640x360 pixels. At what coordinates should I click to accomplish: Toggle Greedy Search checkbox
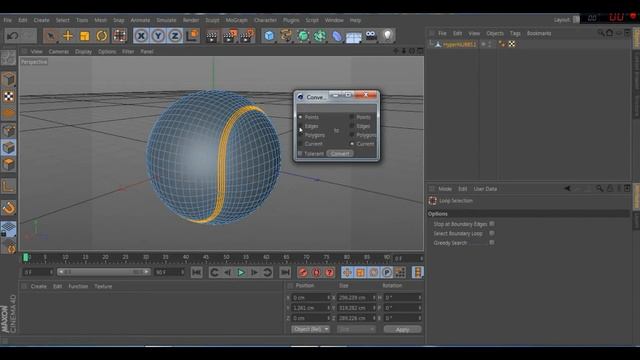(492, 242)
